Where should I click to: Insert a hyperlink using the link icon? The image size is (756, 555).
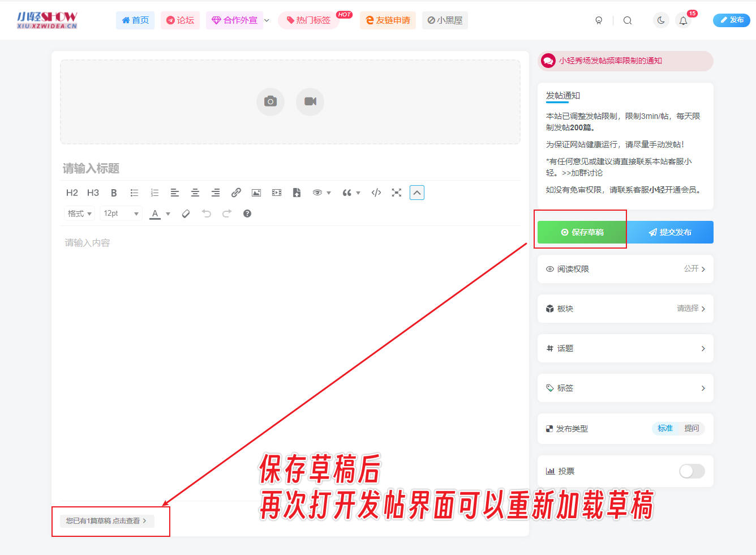pyautogui.click(x=236, y=193)
